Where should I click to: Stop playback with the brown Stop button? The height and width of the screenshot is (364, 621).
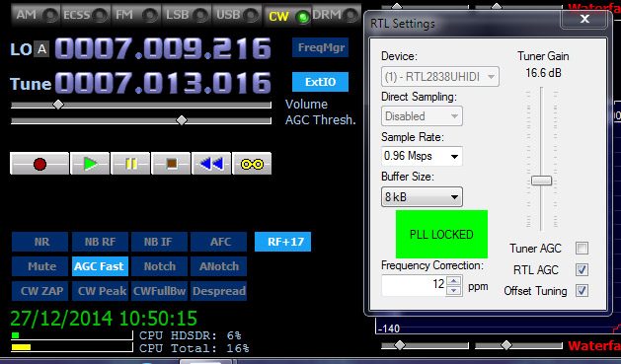pos(171,164)
